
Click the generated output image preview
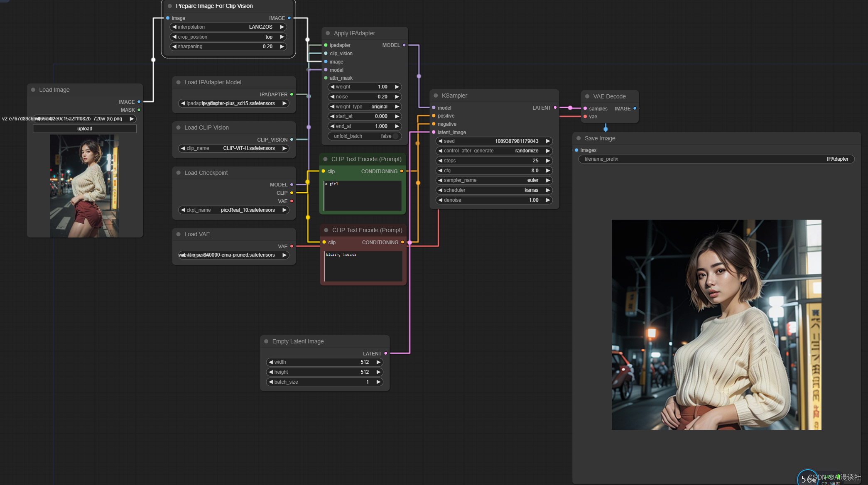click(716, 324)
